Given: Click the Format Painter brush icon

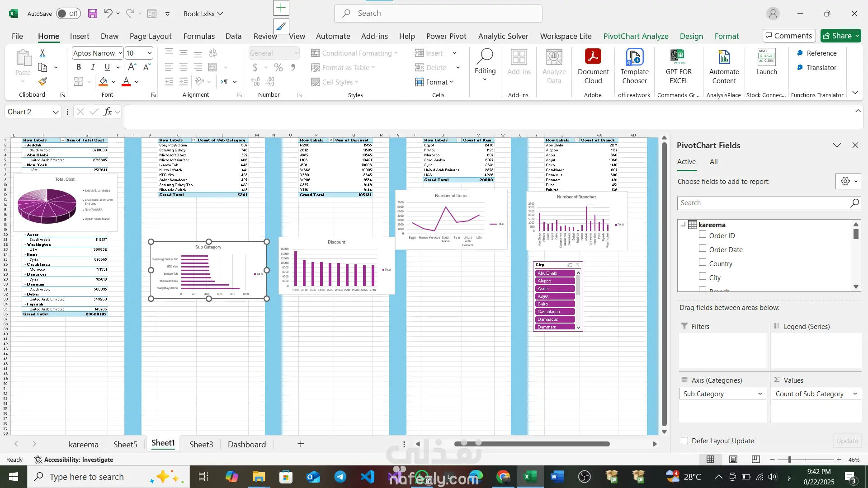Looking at the screenshot, I should coord(42,82).
